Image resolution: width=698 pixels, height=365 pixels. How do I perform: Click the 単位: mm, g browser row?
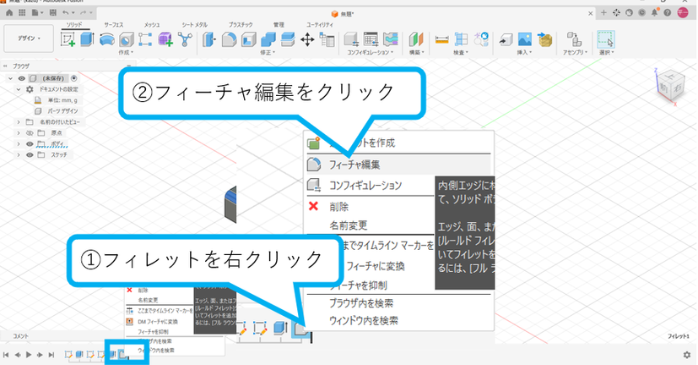click(56, 100)
